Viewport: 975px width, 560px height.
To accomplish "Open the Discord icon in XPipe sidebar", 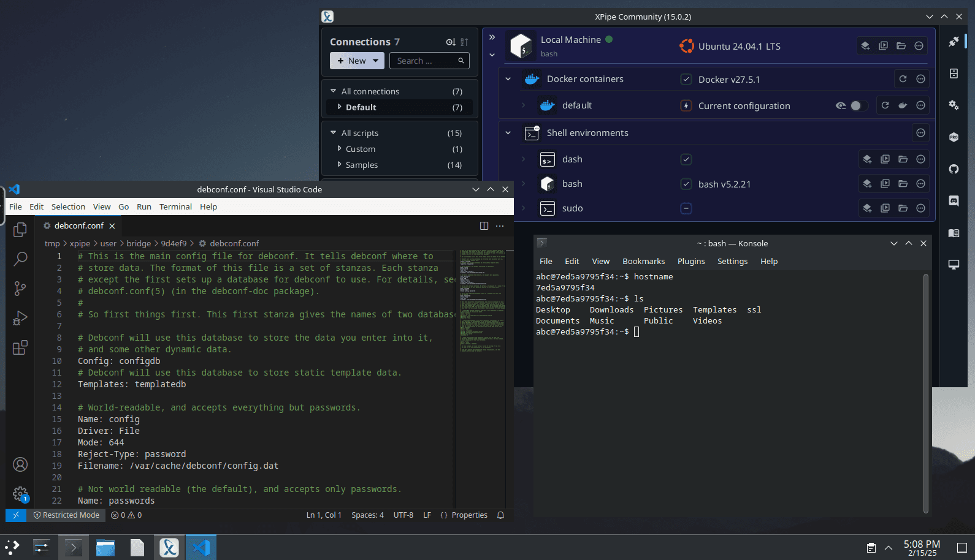I will click(x=954, y=201).
